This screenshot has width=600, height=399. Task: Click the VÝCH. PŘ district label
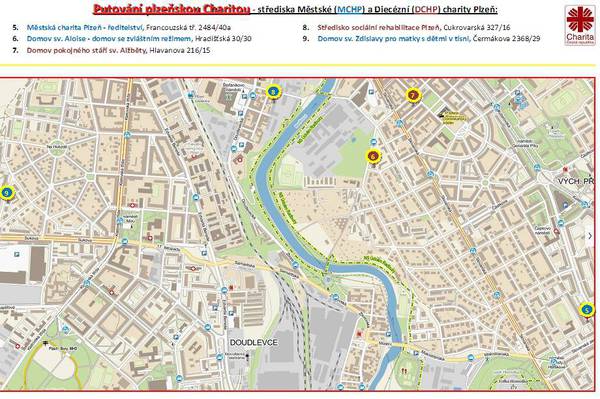click(576, 181)
